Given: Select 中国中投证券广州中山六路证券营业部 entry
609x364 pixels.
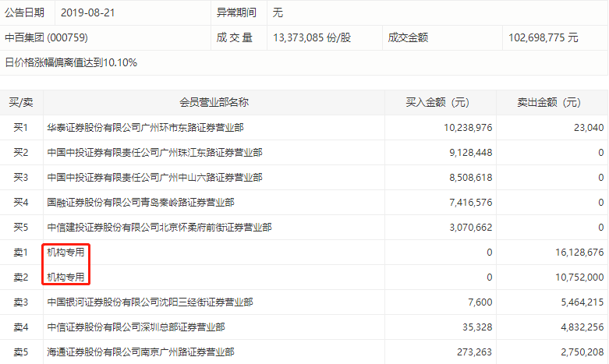Looking at the screenshot, I should tap(154, 177).
